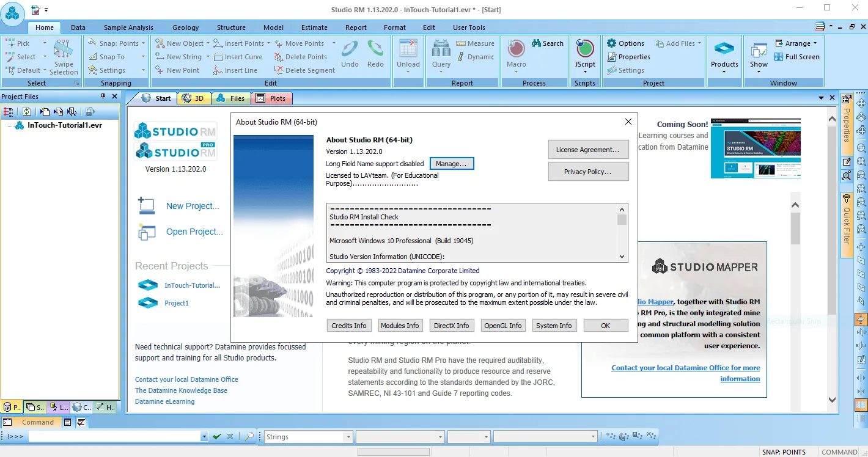Click the command input field
This screenshot has height=457, width=868.
pos(114,437)
